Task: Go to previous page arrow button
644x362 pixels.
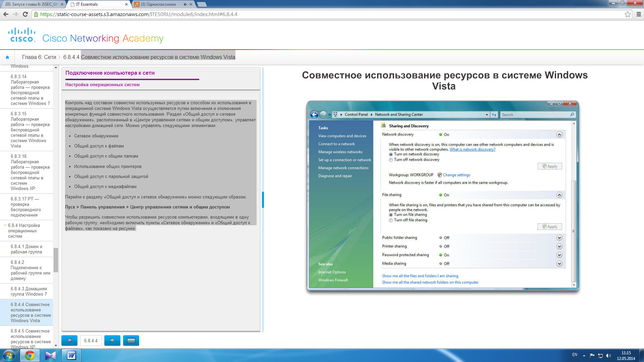Action: (x=69, y=341)
